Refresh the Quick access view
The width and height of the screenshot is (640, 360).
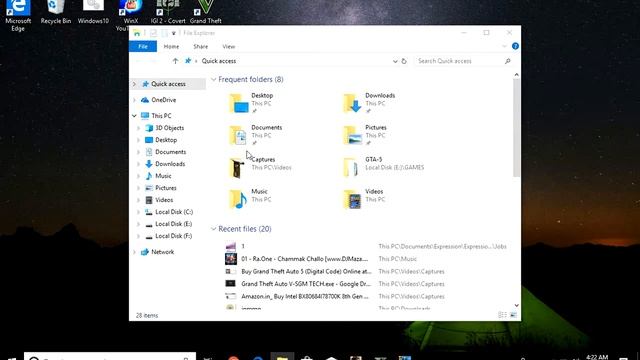(404, 61)
